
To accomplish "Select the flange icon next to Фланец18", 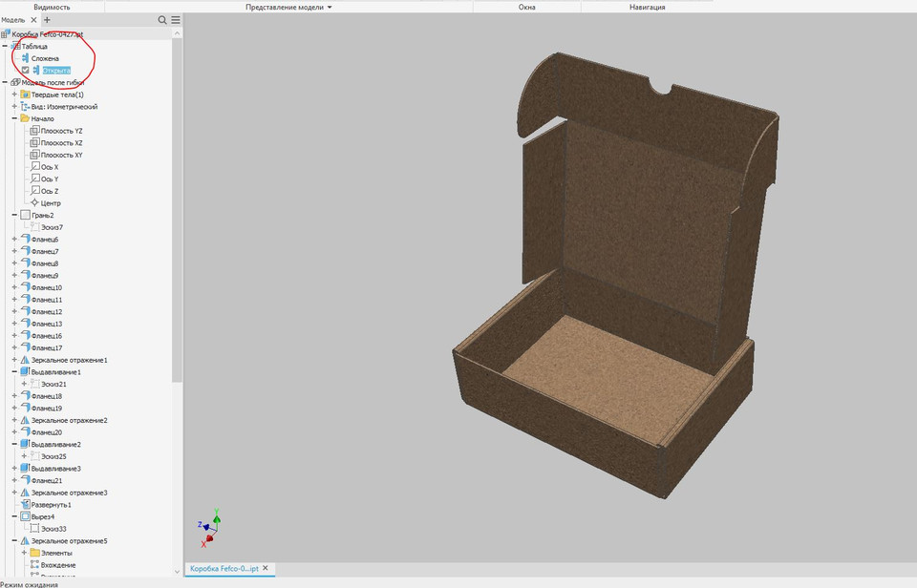I will pos(27,395).
